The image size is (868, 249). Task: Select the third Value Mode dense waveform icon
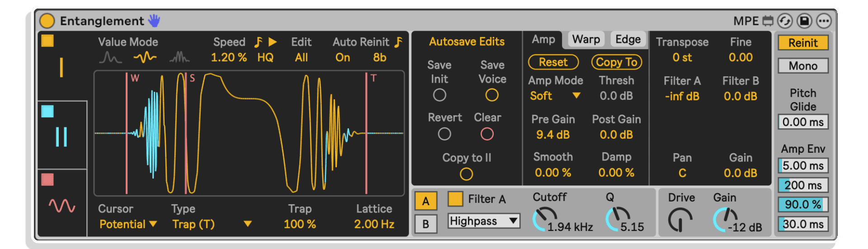(x=179, y=57)
